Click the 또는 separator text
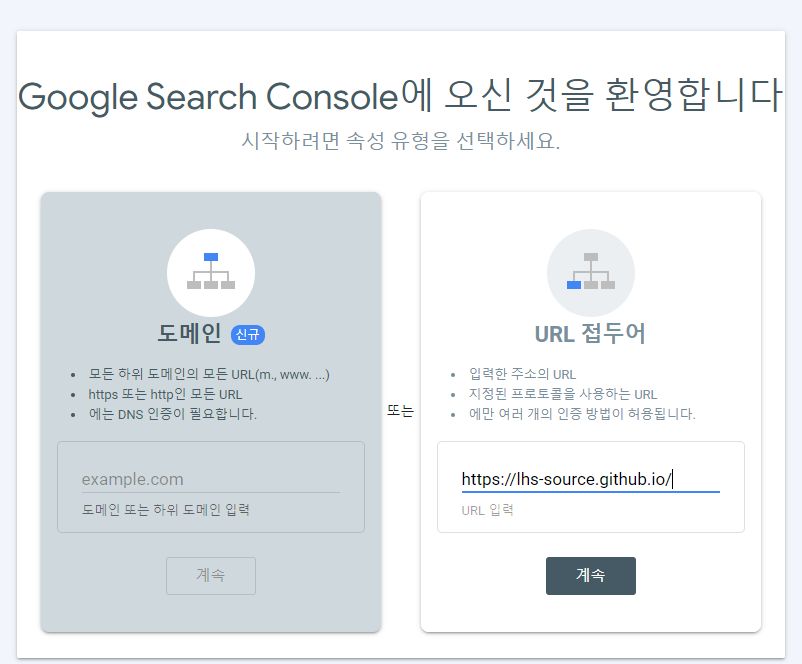Viewport: 802px width, 664px height. [400, 410]
